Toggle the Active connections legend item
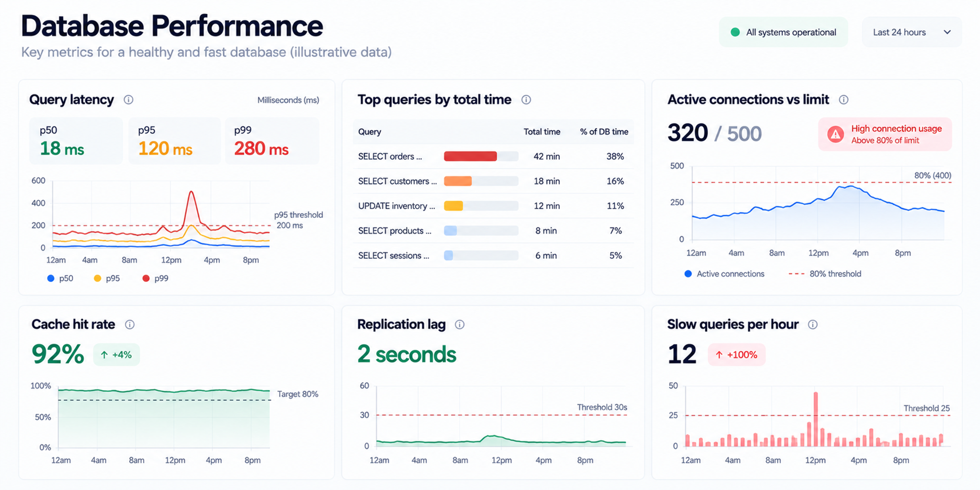Viewport: 980px width, 490px height. pyautogui.click(x=724, y=274)
